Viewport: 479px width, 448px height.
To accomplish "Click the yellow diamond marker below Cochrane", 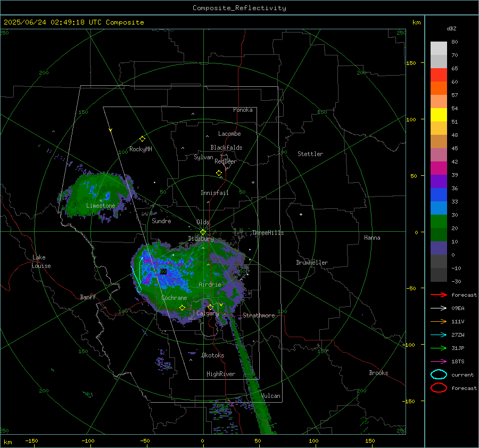I will 183,308.
